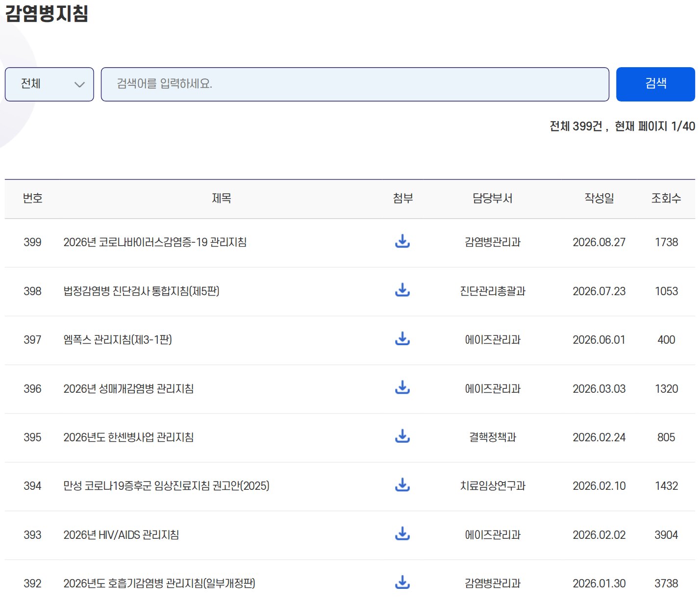700x608 pixels.
Task: Open 2026년도 호흡기감염병 관리지침(일부개정판) post
Action: tap(159, 583)
